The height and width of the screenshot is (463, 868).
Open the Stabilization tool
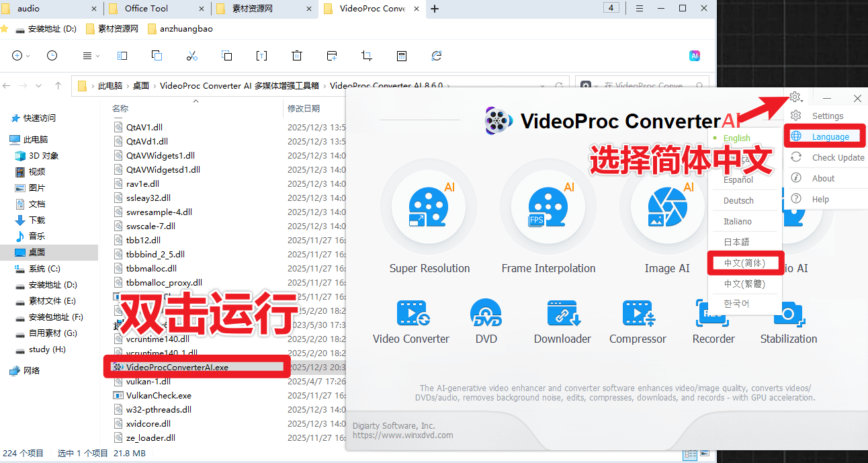coord(788,312)
